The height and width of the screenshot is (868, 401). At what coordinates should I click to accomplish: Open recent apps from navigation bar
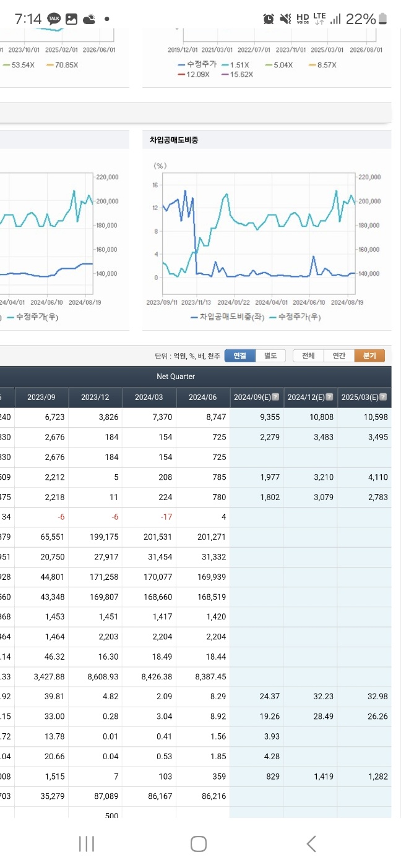pos(87,844)
